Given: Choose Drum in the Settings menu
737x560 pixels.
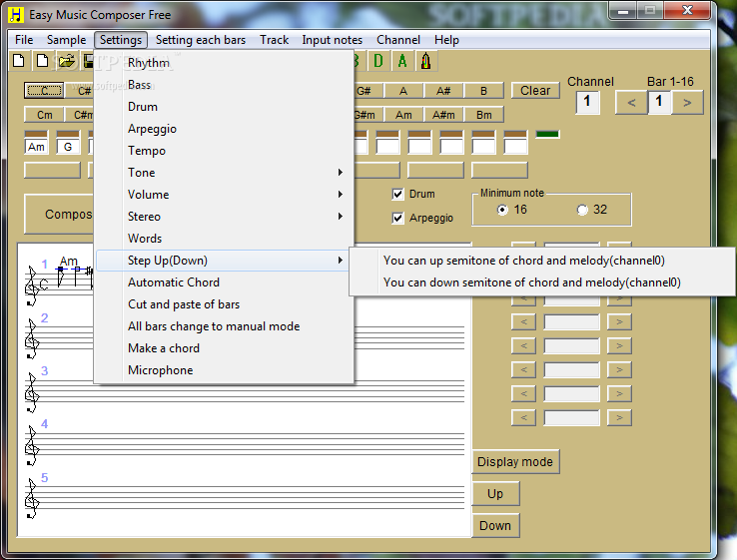Looking at the screenshot, I should point(225,107).
